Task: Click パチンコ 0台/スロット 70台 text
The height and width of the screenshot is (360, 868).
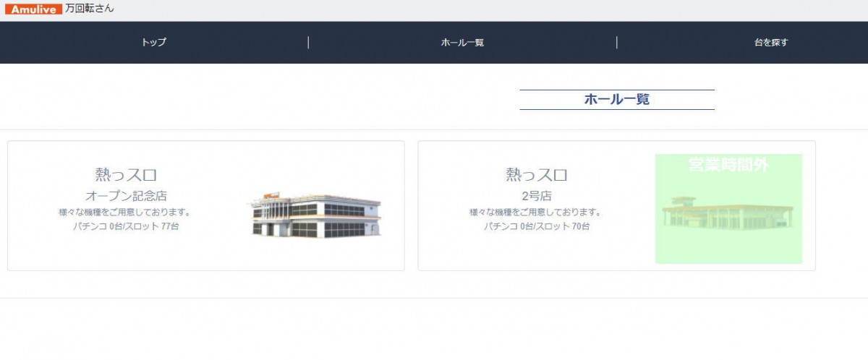Action: [x=537, y=226]
